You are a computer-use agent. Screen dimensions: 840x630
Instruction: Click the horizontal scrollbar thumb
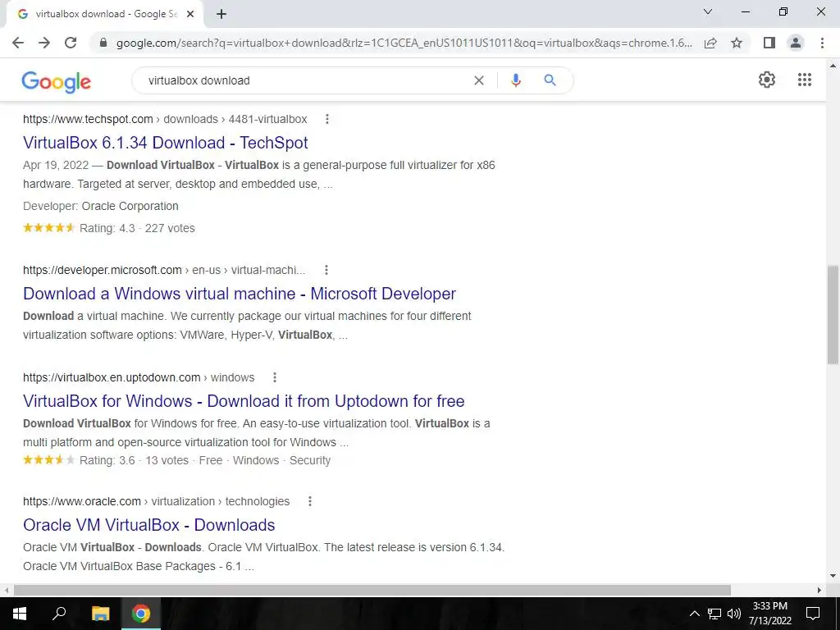(372, 590)
